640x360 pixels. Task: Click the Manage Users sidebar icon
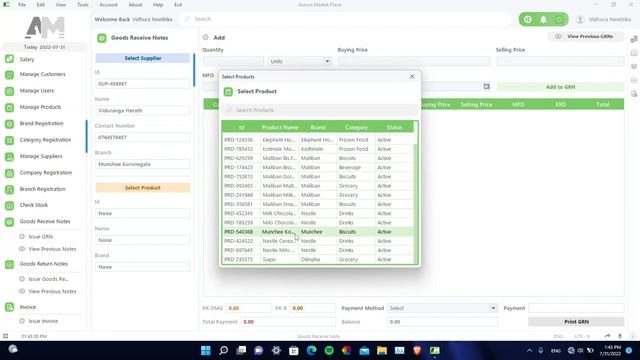click(x=9, y=91)
